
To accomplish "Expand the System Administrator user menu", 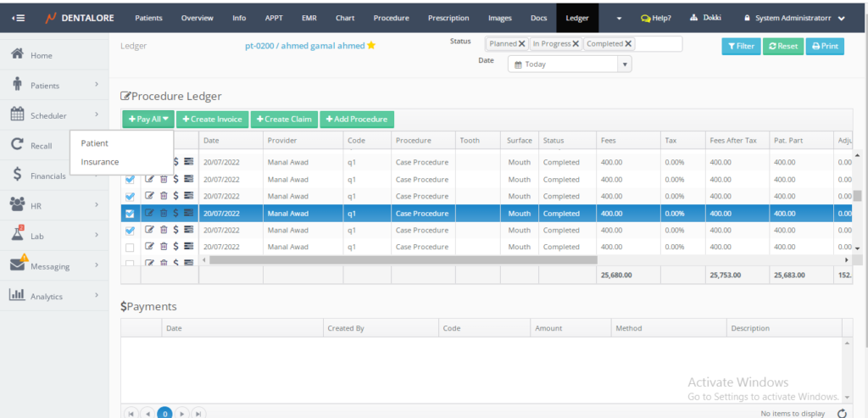I will click(795, 18).
